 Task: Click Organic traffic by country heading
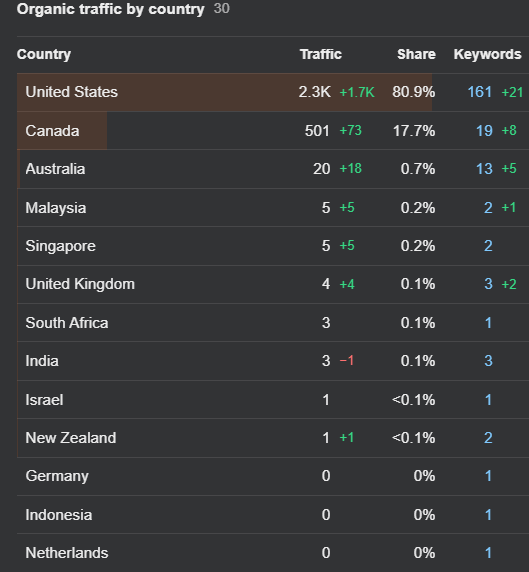(111, 9)
